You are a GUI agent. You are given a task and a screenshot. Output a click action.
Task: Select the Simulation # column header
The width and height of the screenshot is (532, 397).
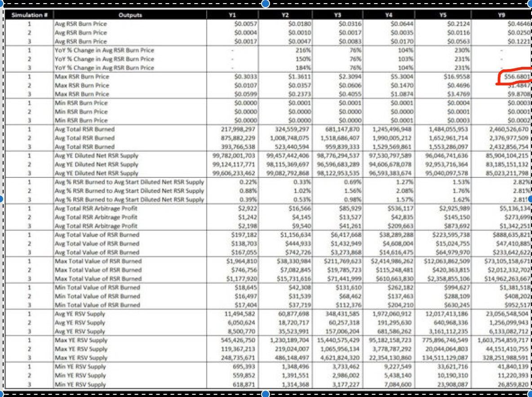coord(29,15)
